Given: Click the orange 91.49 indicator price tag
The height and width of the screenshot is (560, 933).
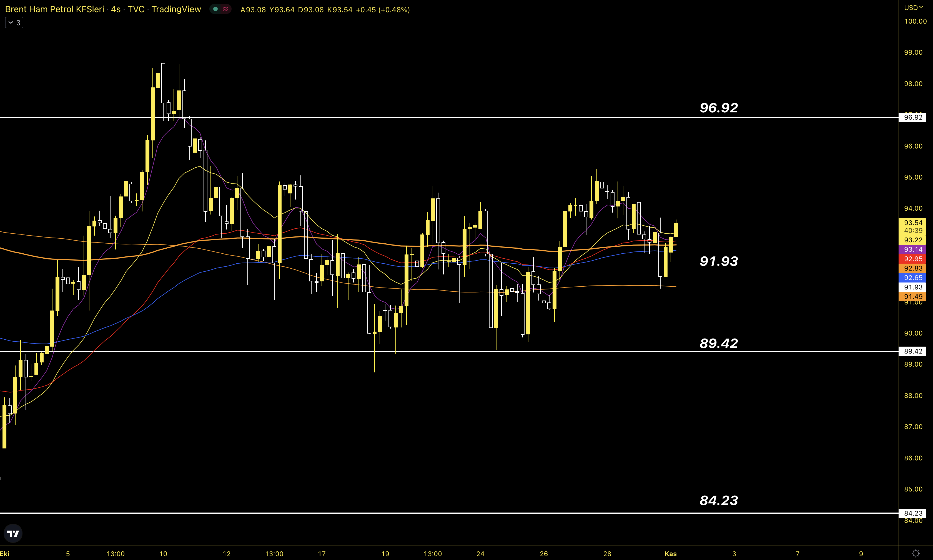Looking at the screenshot, I should [x=913, y=297].
